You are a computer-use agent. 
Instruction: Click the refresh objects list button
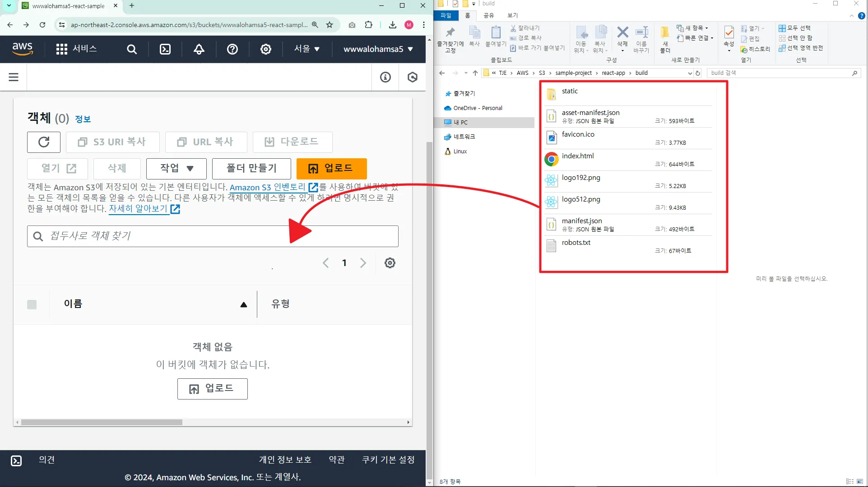click(44, 142)
